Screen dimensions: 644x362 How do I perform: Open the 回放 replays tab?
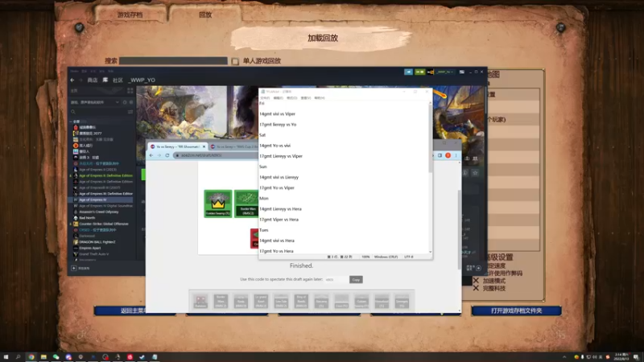(205, 14)
